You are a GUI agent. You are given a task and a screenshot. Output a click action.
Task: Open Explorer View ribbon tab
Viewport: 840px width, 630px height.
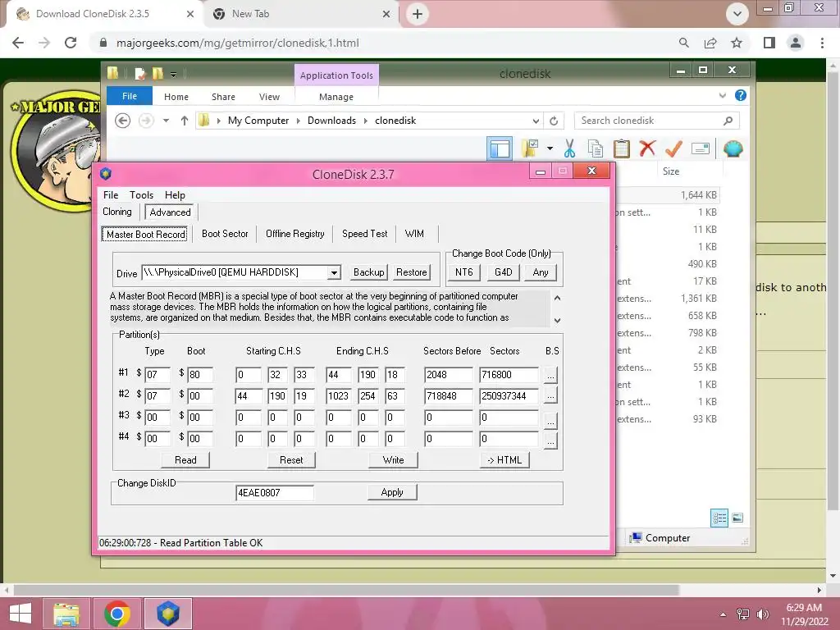click(x=269, y=97)
